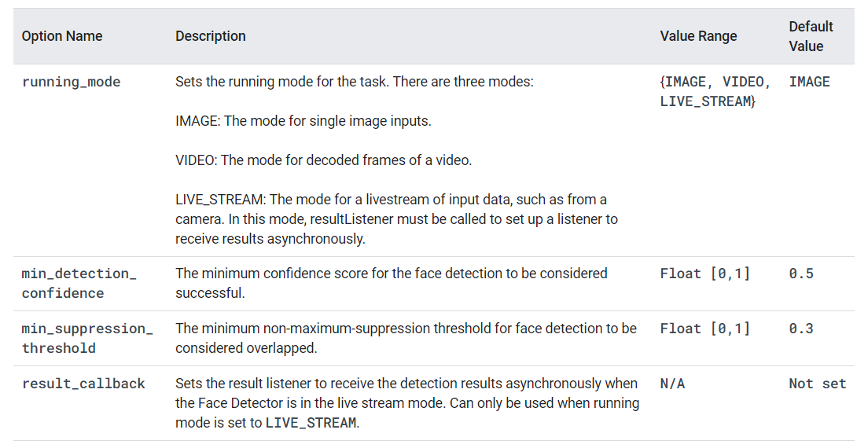This screenshot has width=868, height=448.
Task: Click the IMAGE default value for running_mode
Action: (x=809, y=82)
